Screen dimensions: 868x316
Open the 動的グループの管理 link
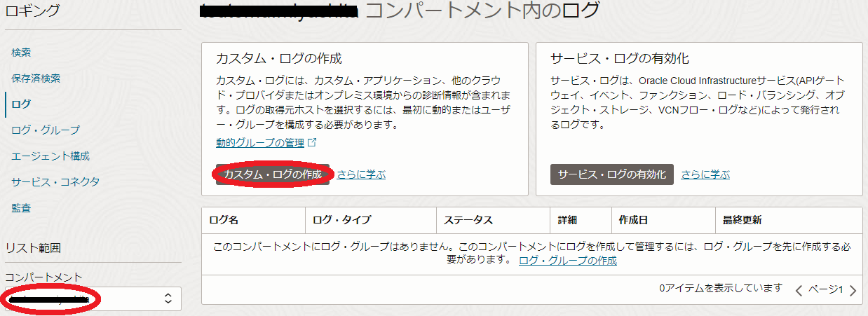[x=260, y=143]
